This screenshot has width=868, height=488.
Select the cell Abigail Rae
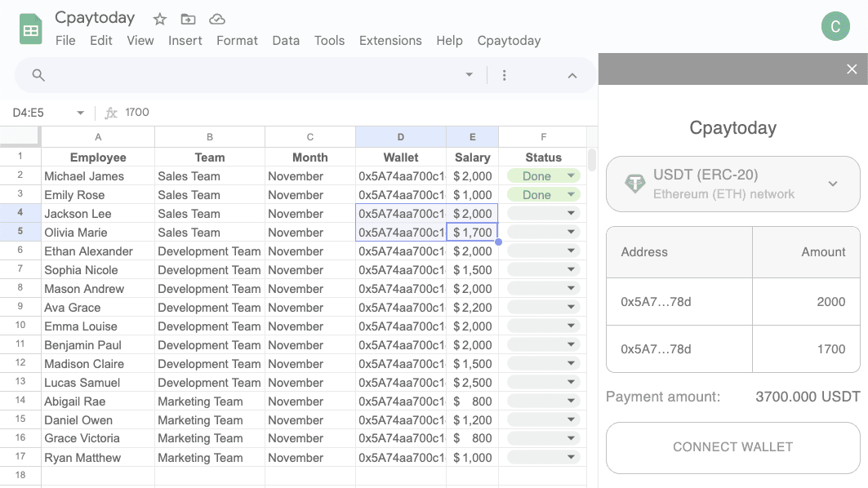coord(98,401)
